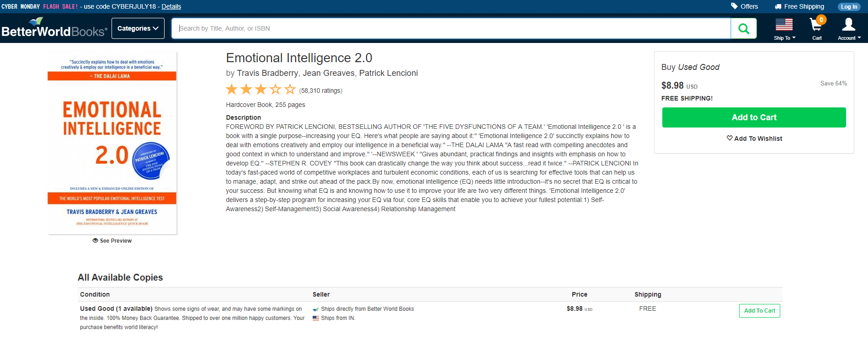Open the Offers tag link
868x351 pixels.
pos(744,6)
